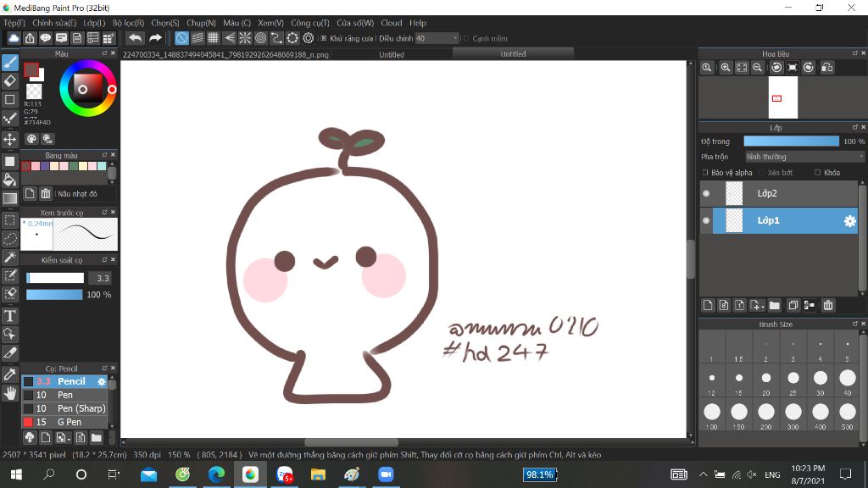The height and width of the screenshot is (488, 868).
Task: Select the Pen (Sharp) brush
Action: [x=64, y=408]
